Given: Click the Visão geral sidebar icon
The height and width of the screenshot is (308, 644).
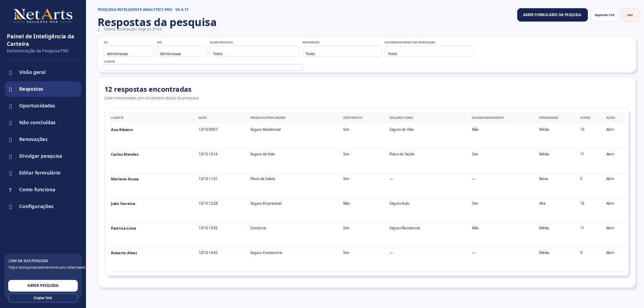Looking at the screenshot, I should (x=11, y=73).
